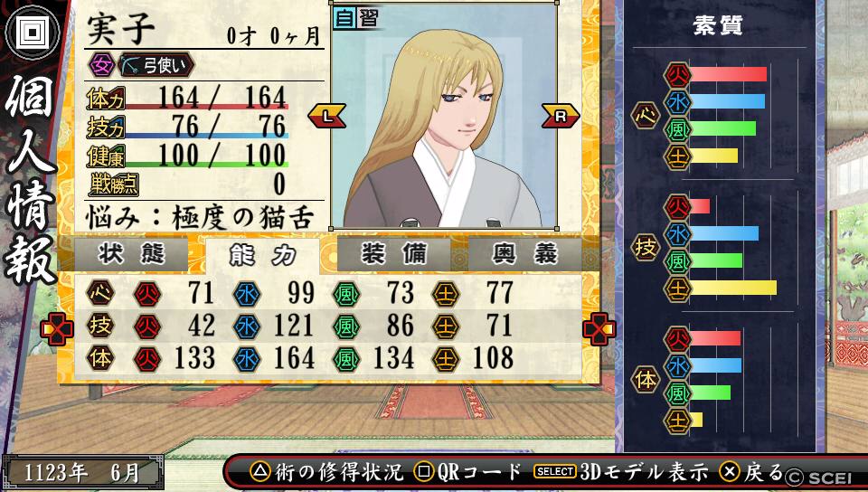Open the 奥義 tab
This screenshot has width=868, height=492.
[524, 254]
